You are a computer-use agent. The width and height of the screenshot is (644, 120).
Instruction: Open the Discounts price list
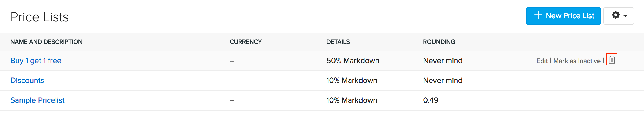(x=27, y=80)
